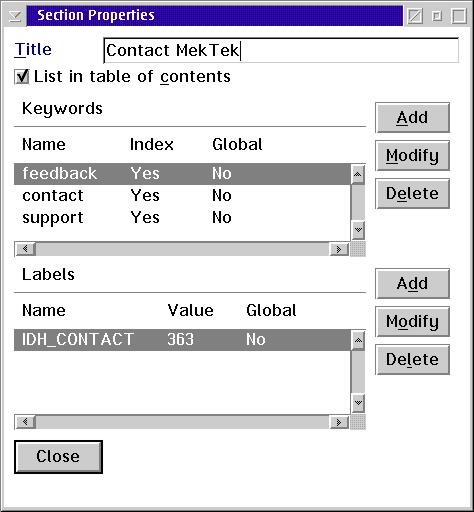Screen dimensions: 474x512
Task: Click Keywords list scroll down arrow
Action: (x=358, y=230)
